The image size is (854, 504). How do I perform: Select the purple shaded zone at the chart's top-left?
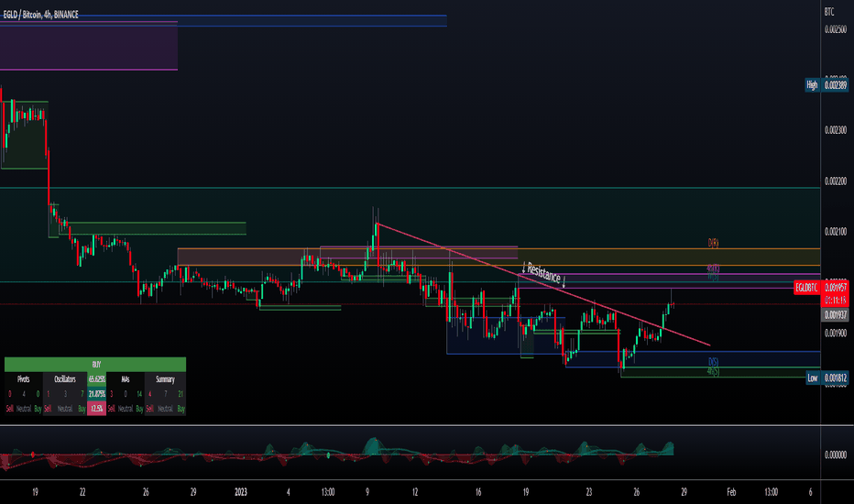(88, 46)
